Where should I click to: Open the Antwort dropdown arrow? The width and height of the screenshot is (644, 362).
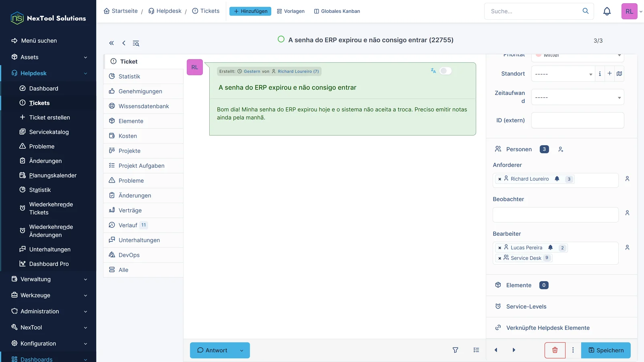click(x=242, y=350)
